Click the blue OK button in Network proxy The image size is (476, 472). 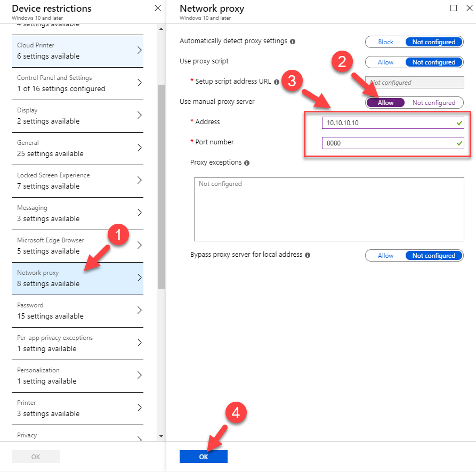(x=204, y=456)
